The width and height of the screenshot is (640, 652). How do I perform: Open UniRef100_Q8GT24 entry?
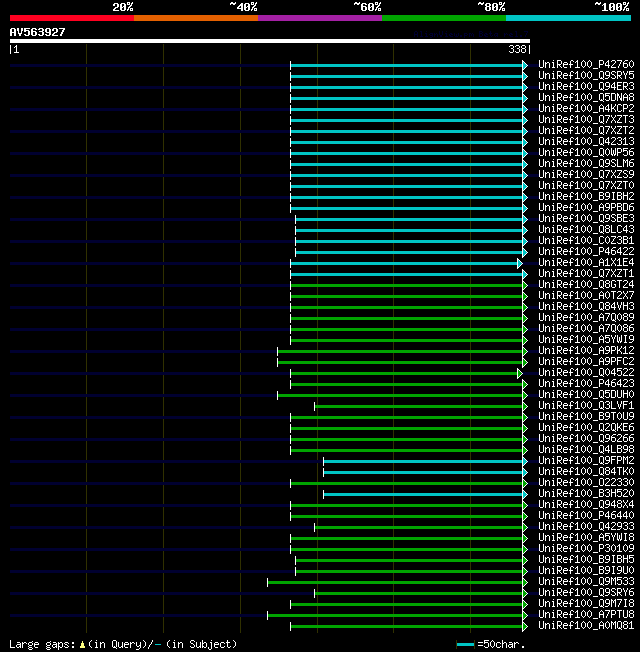[586, 285]
